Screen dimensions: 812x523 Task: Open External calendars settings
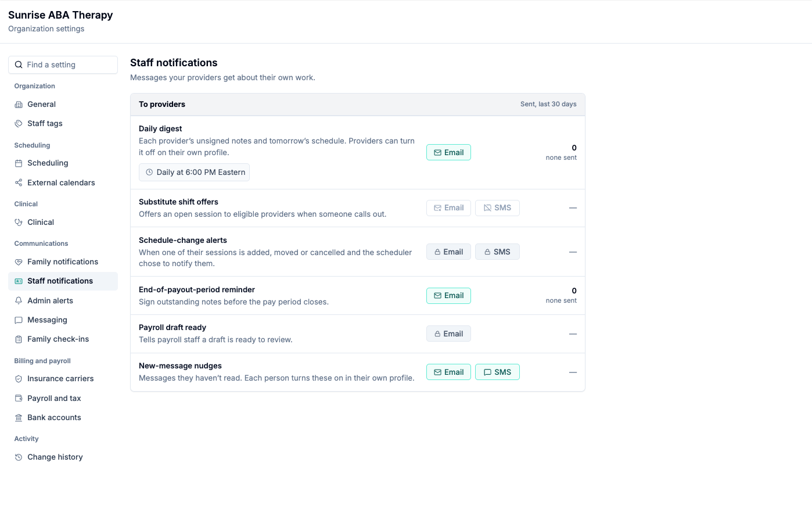click(63, 183)
